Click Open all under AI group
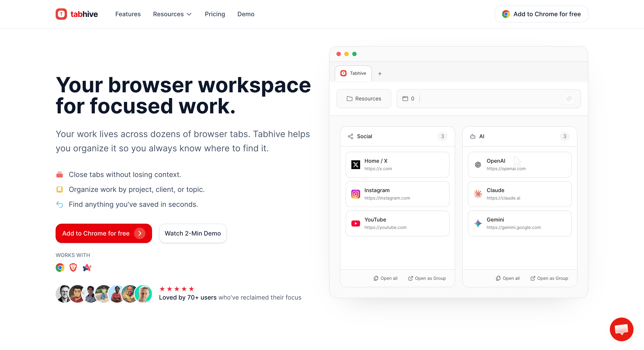 point(508,278)
